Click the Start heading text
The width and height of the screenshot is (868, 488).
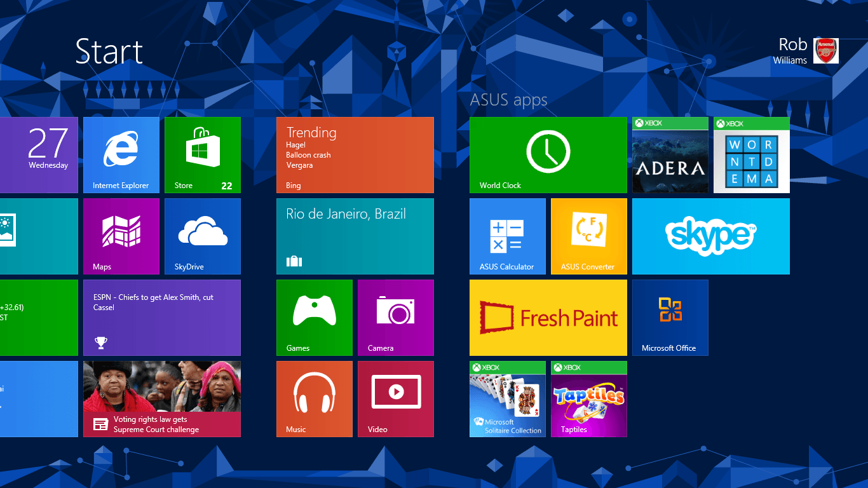(x=109, y=51)
